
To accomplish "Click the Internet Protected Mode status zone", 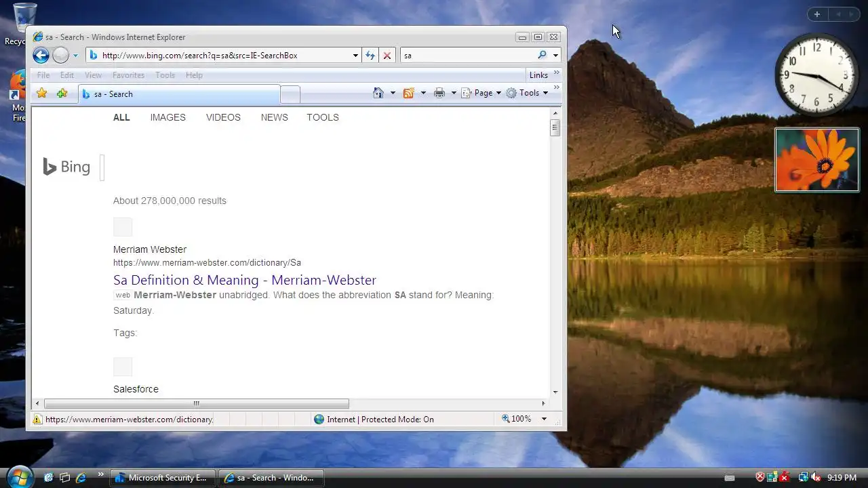I will 374,420.
